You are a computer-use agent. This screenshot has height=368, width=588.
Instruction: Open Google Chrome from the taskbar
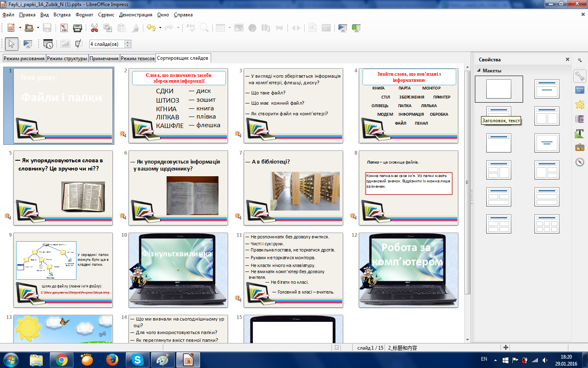pos(62,360)
